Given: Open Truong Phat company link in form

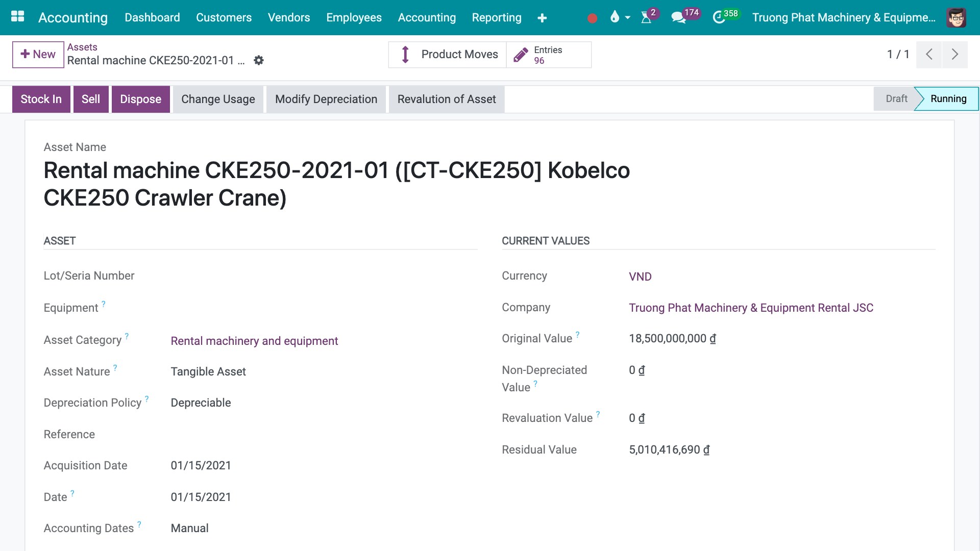Looking at the screenshot, I should (x=751, y=308).
